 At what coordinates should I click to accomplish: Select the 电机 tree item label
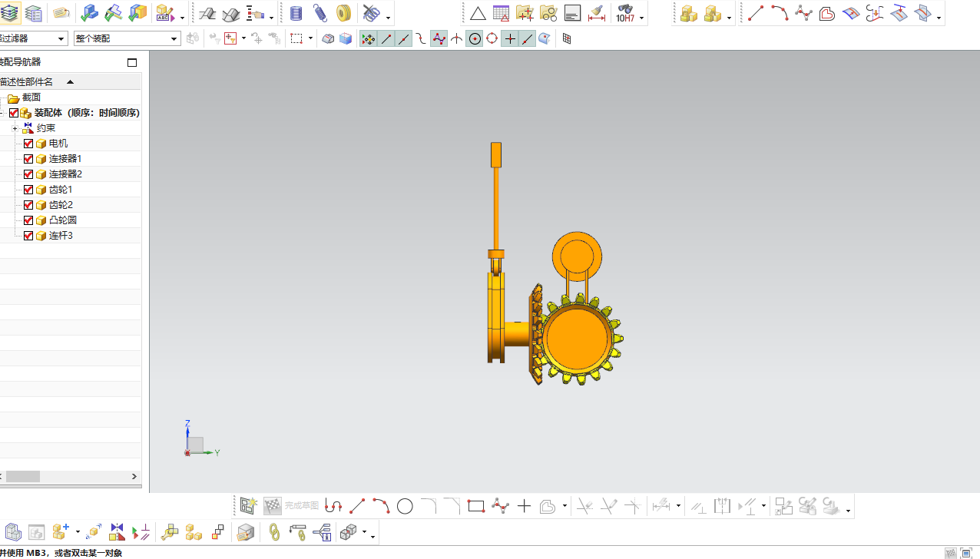(x=58, y=144)
